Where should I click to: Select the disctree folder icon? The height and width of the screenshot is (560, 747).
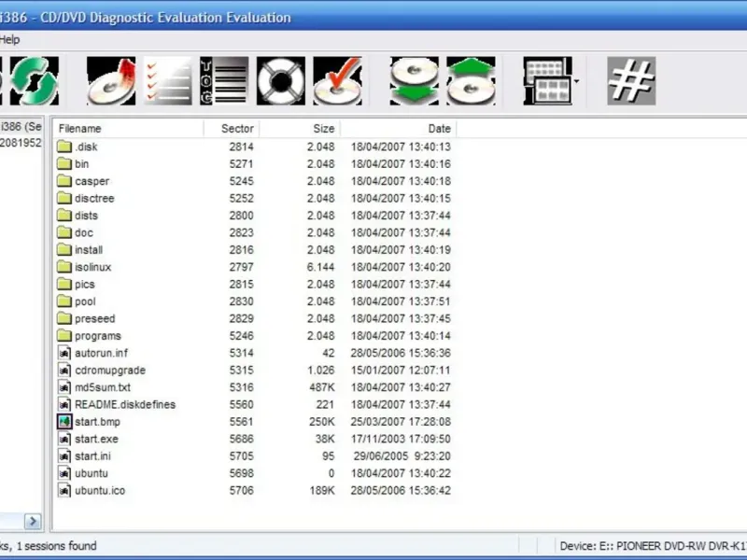point(64,198)
